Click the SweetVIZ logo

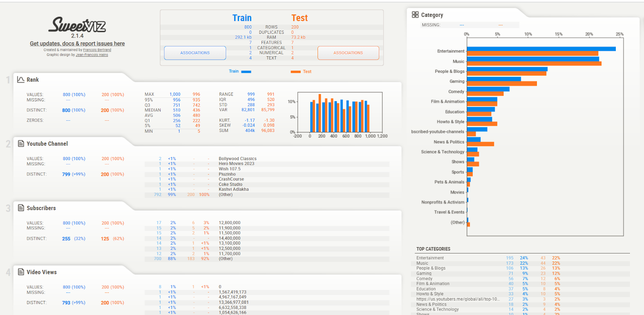click(x=77, y=25)
